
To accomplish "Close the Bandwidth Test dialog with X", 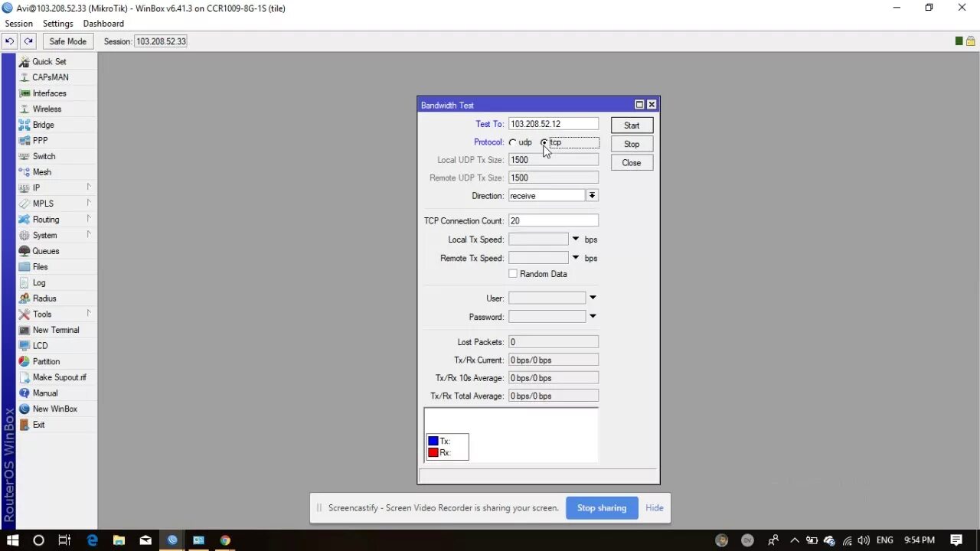I will point(652,105).
